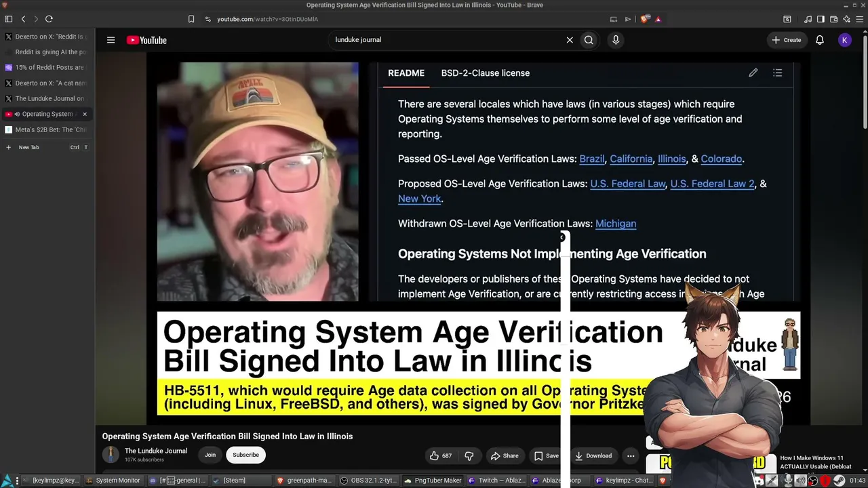Go to YouTube home via logo
Image resolution: width=868 pixels, height=488 pixels.
pyautogui.click(x=146, y=40)
